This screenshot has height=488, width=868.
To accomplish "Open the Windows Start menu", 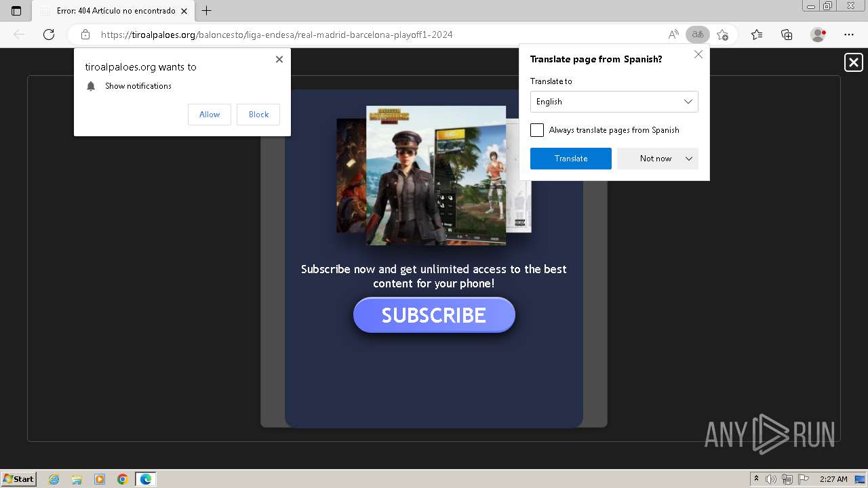I will coord(19,479).
